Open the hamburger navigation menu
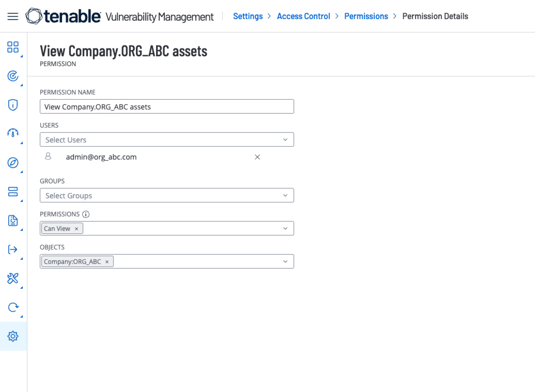 click(x=13, y=17)
